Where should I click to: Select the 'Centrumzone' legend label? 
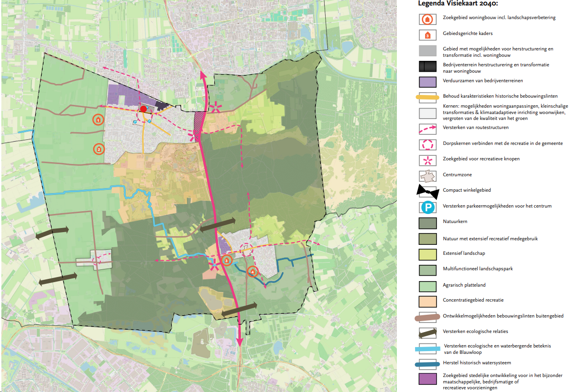456,175
